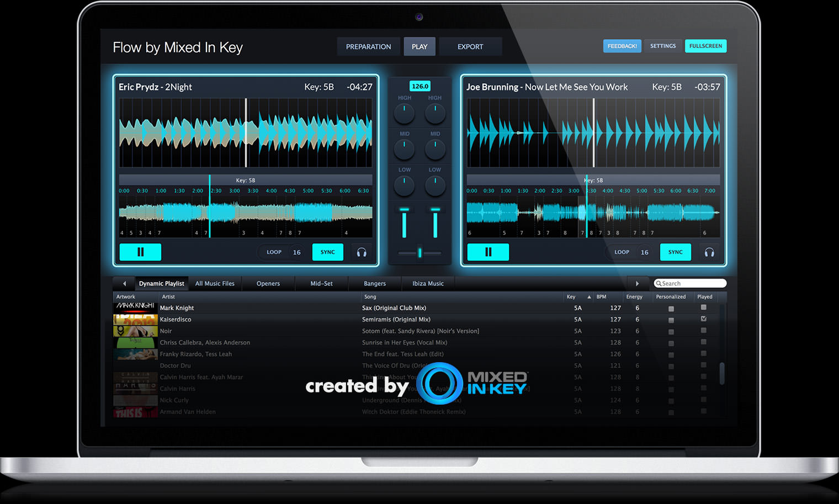Click left deck HIGH EQ knob
Viewport: 839px width, 504px height.
point(404,113)
